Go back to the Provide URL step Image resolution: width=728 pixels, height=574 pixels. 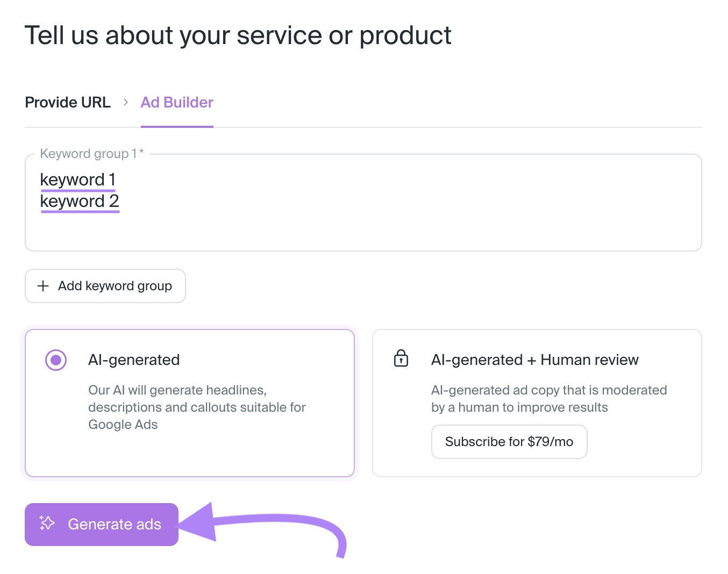tap(68, 102)
